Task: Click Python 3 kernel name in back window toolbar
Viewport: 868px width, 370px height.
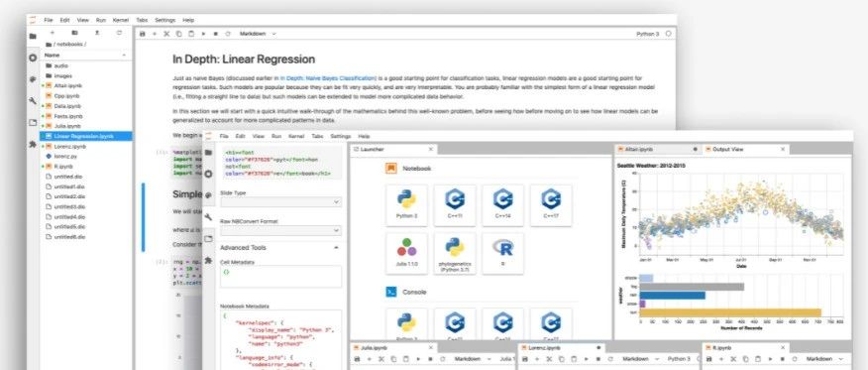Action: 648,34
